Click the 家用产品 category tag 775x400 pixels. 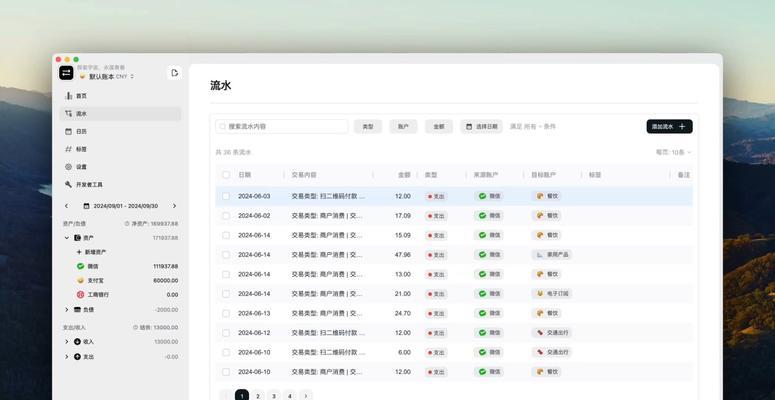coord(552,255)
